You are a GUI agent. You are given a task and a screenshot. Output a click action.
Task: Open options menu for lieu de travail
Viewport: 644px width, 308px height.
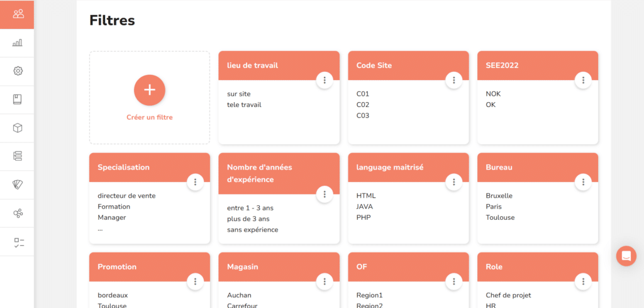(x=325, y=80)
